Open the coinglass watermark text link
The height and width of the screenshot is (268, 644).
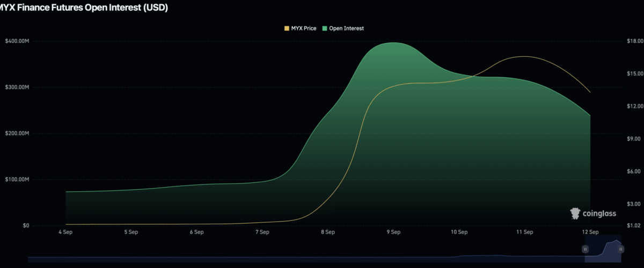pos(599,213)
